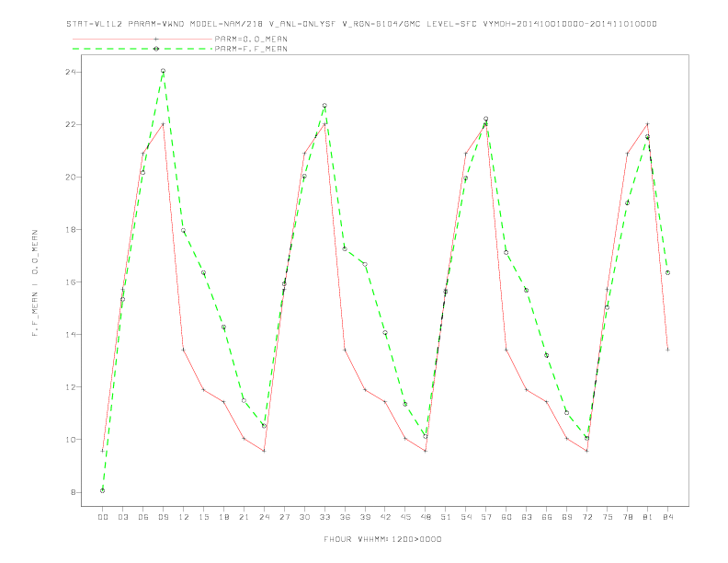The width and height of the screenshot is (728, 563).
Task: Click x-axis tick label 51
Action: pyautogui.click(x=446, y=517)
